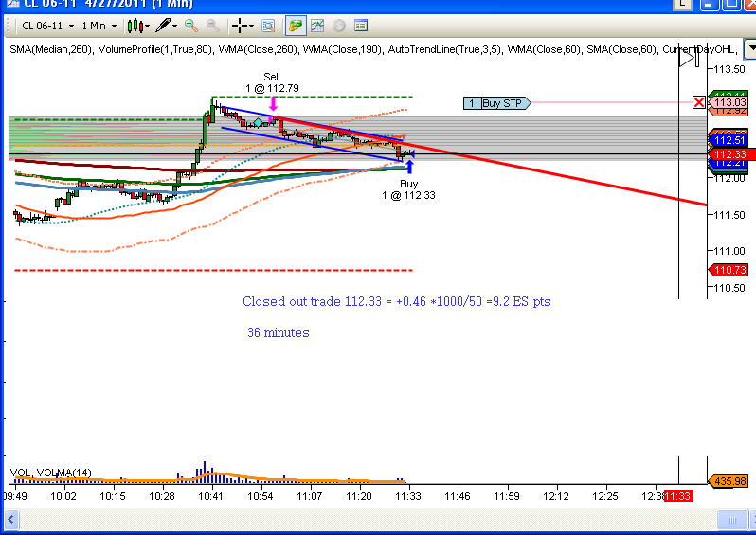The width and height of the screenshot is (756, 535).
Task: Click the scrollbar left arrow button
Action: click(10, 520)
